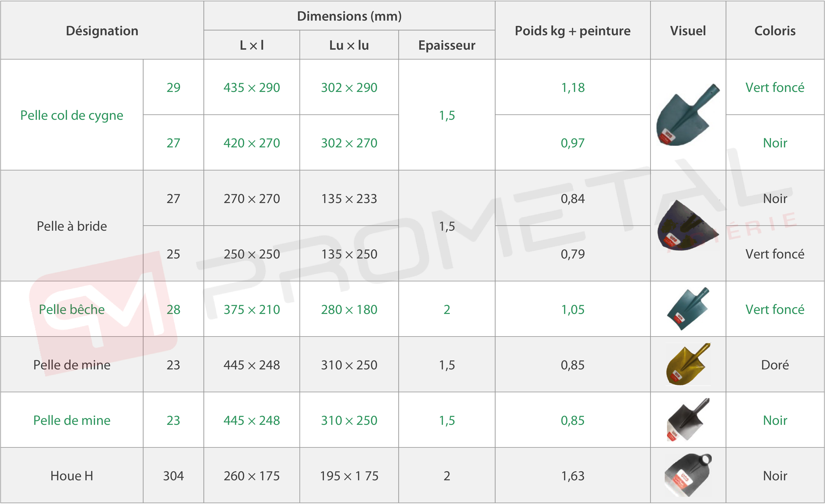Click the Coloris column header
825x504 pixels.
pos(775,31)
